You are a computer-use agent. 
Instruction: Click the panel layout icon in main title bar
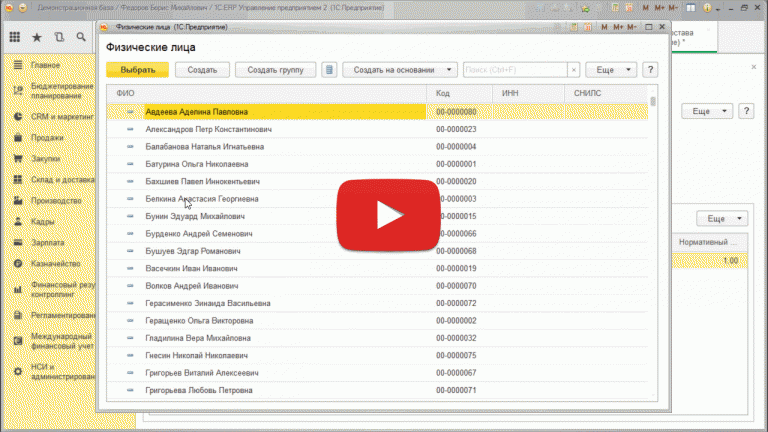point(691,8)
